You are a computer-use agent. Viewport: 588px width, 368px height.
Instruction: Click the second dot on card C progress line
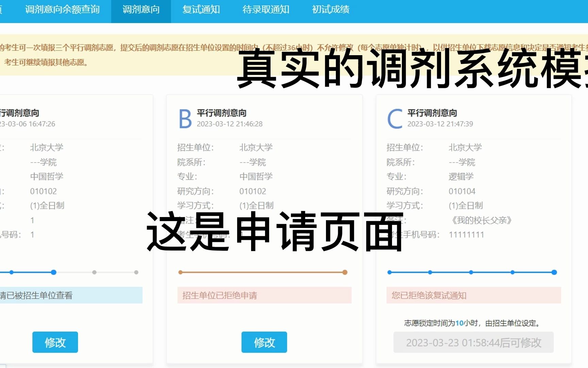430,272
